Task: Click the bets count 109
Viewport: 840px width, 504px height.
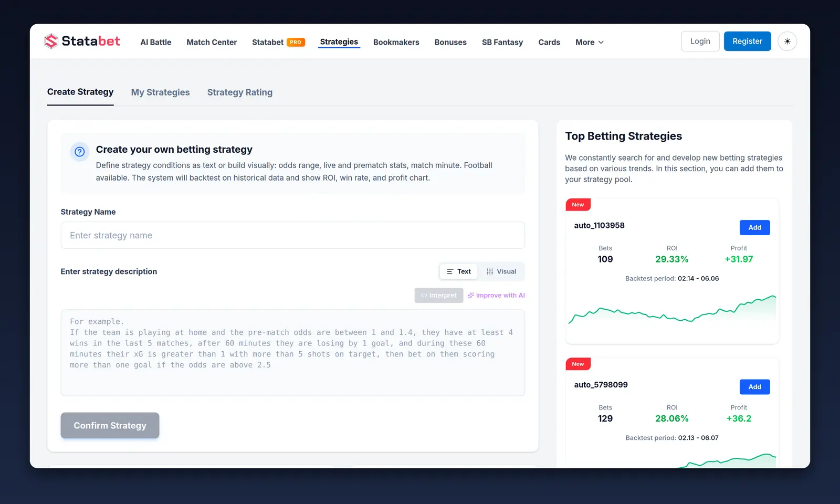Action: [605, 259]
